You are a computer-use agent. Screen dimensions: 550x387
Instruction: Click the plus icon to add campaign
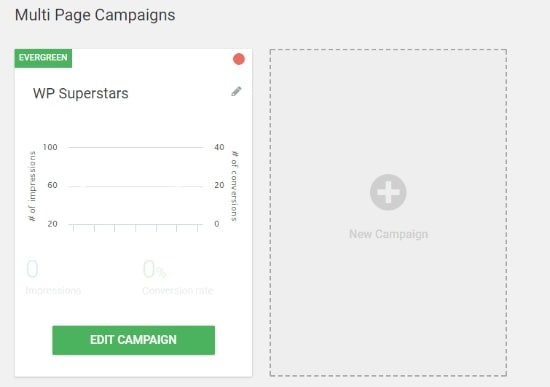tap(388, 192)
